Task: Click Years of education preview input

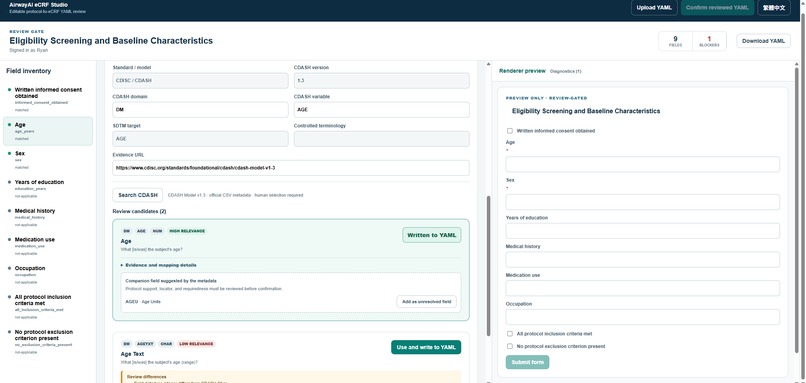Action: [x=643, y=231]
